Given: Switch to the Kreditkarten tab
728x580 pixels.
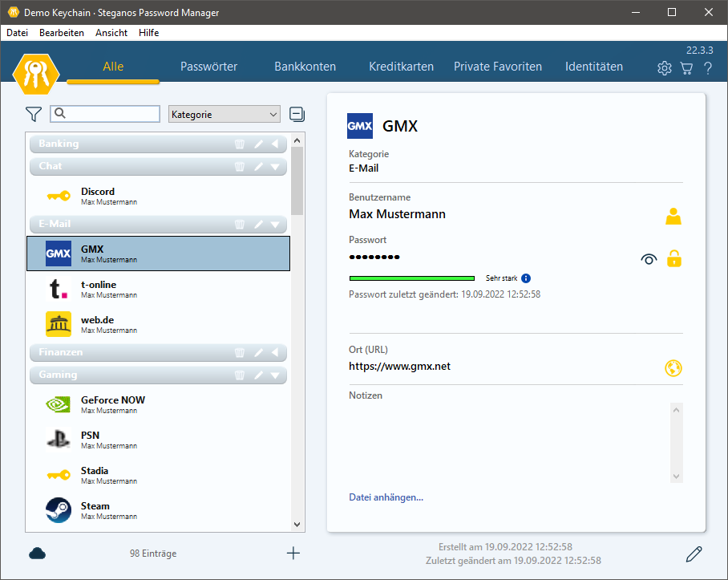Looking at the screenshot, I should point(401,67).
